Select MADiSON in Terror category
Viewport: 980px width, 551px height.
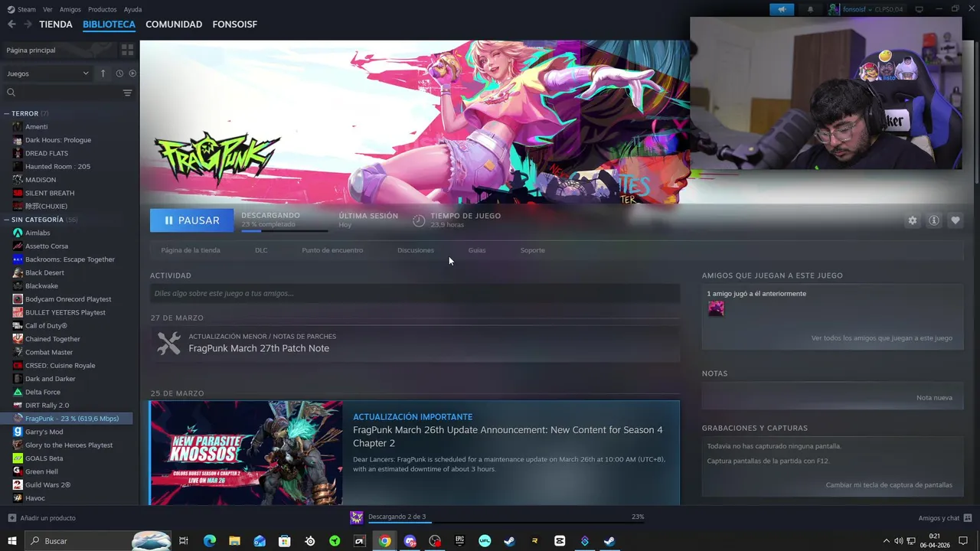pos(41,180)
